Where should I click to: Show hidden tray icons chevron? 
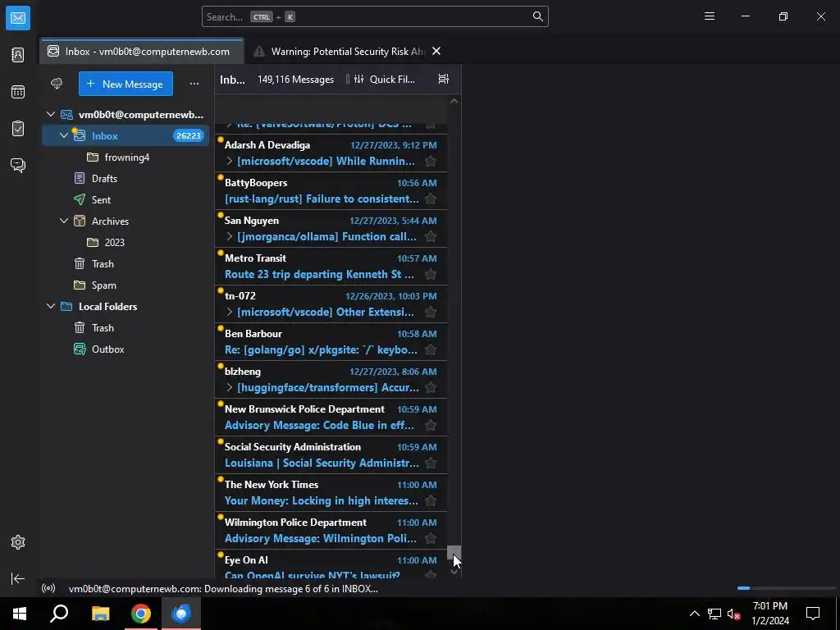694,614
